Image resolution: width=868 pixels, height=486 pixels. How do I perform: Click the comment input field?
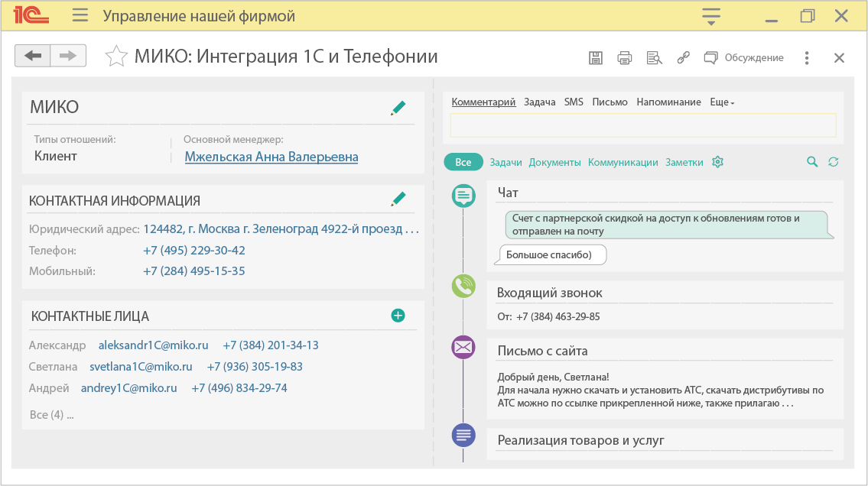pos(642,125)
